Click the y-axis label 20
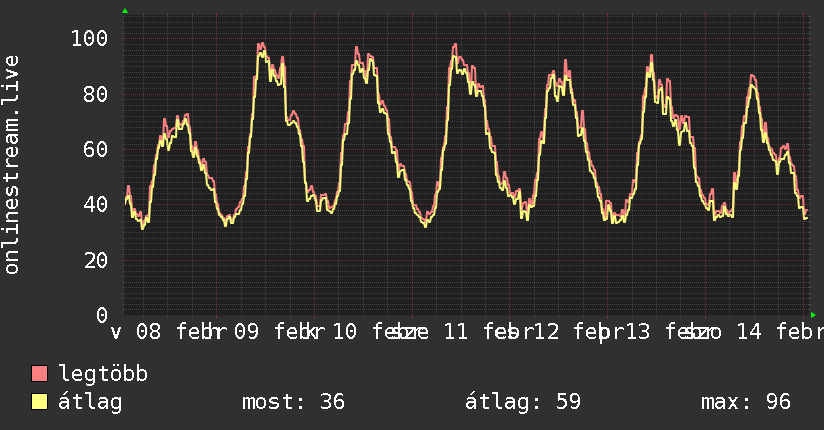The image size is (824, 430). tap(96, 261)
